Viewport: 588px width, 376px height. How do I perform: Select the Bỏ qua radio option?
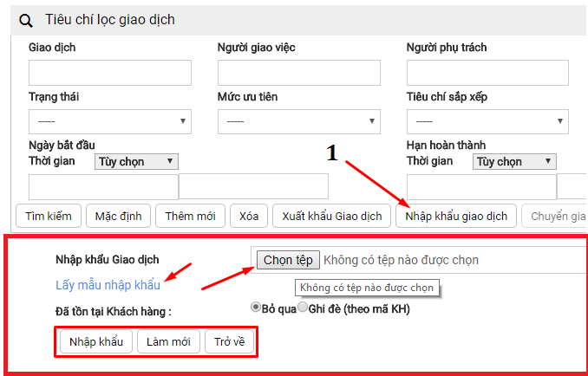256,308
